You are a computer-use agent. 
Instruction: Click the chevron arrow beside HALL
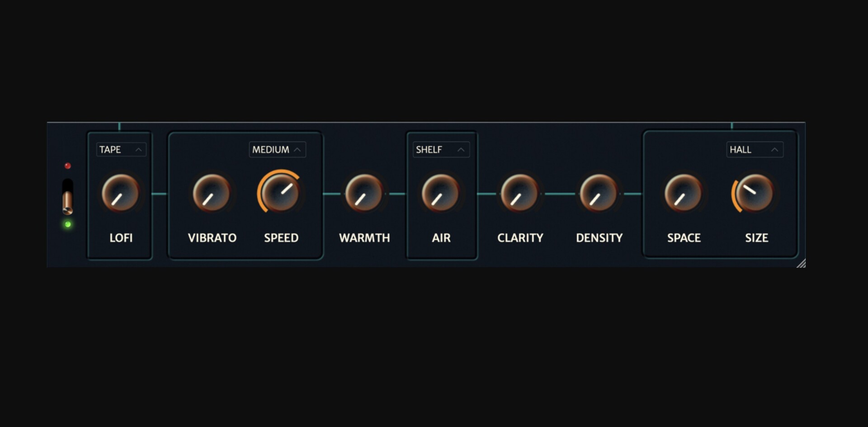pyautogui.click(x=774, y=150)
